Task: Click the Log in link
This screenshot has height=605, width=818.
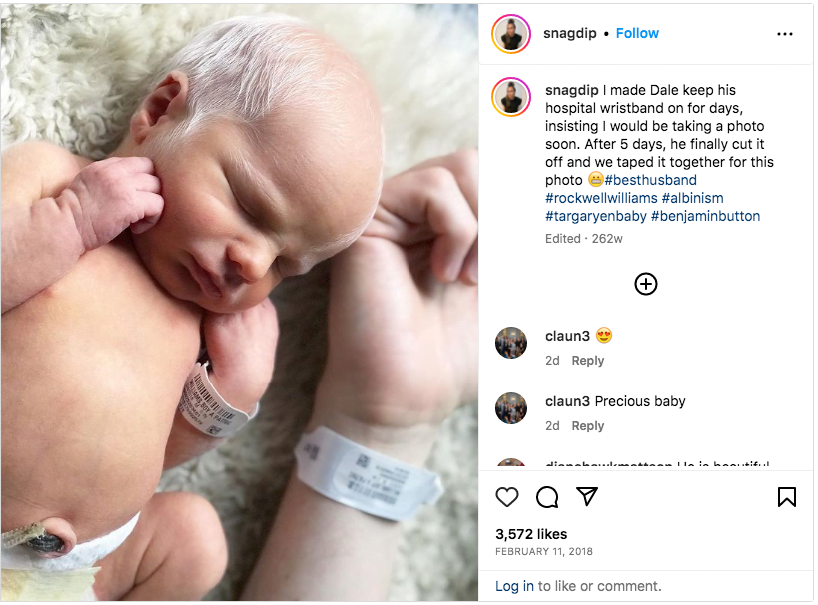Action: click(x=514, y=586)
